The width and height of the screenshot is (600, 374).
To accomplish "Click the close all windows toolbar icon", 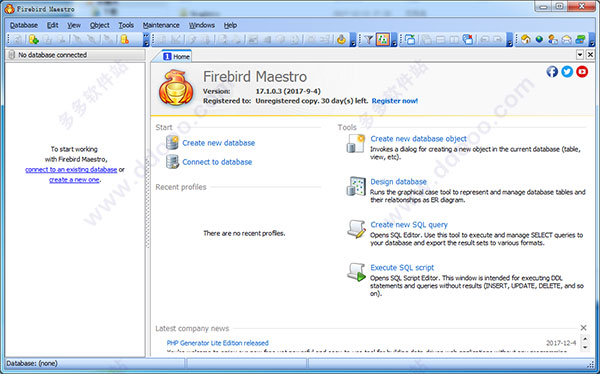I will [468, 39].
